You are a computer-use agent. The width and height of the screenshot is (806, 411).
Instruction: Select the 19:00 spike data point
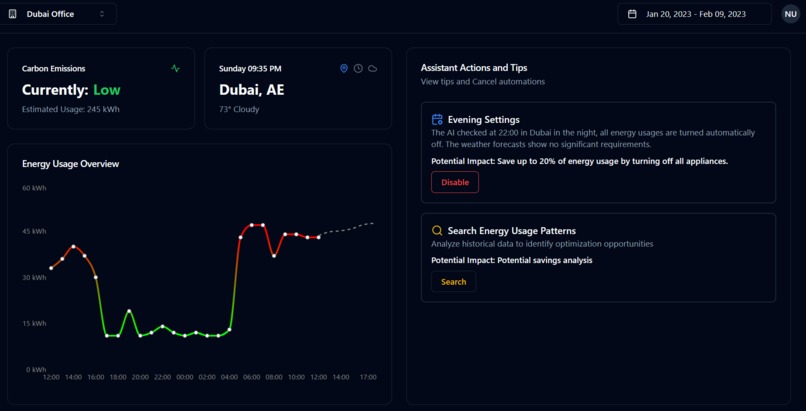pyautogui.click(x=129, y=311)
